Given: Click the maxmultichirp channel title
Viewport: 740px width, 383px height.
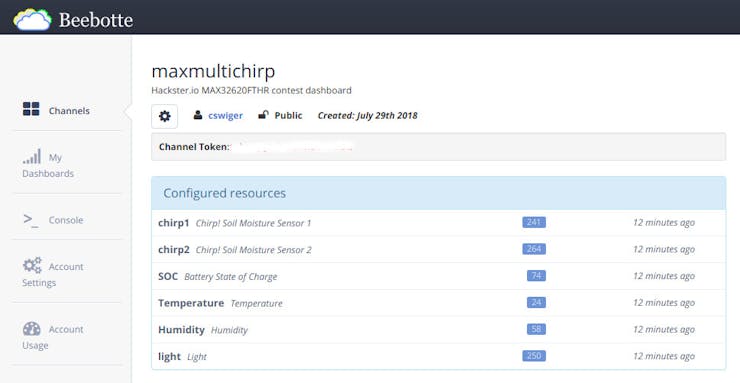Looking at the screenshot, I should point(213,71).
